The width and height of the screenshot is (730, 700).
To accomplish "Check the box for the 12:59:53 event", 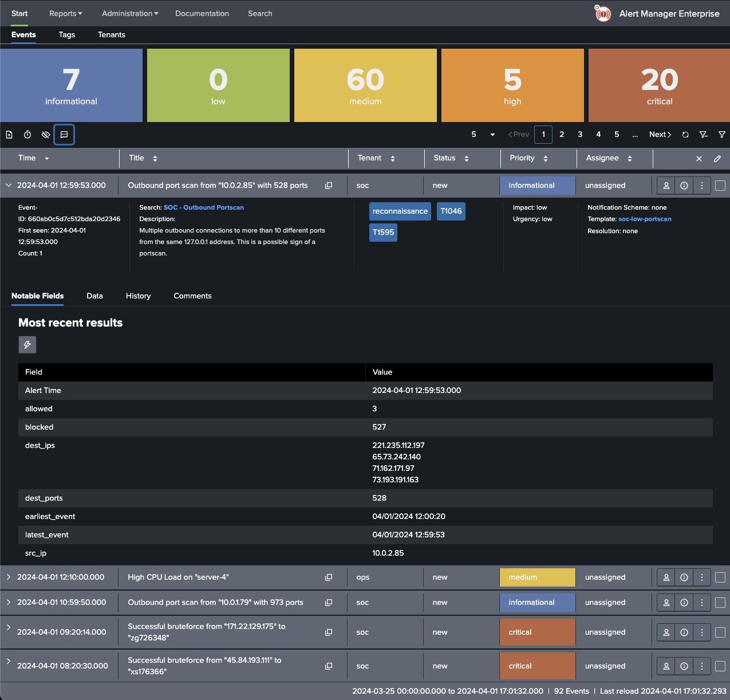I will point(720,186).
